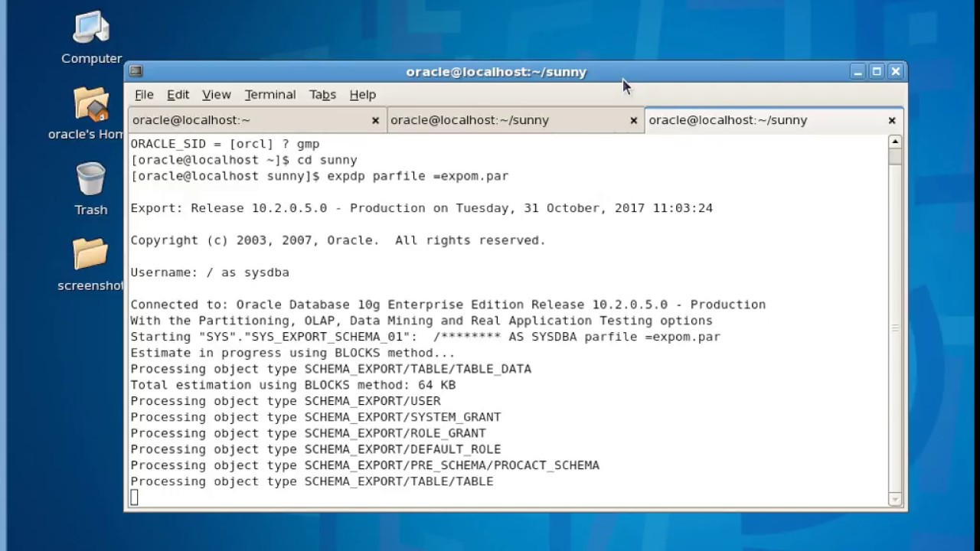Switch to the first tab oracle@localhost:~
Viewport: 980px width, 551px height.
[257, 120]
